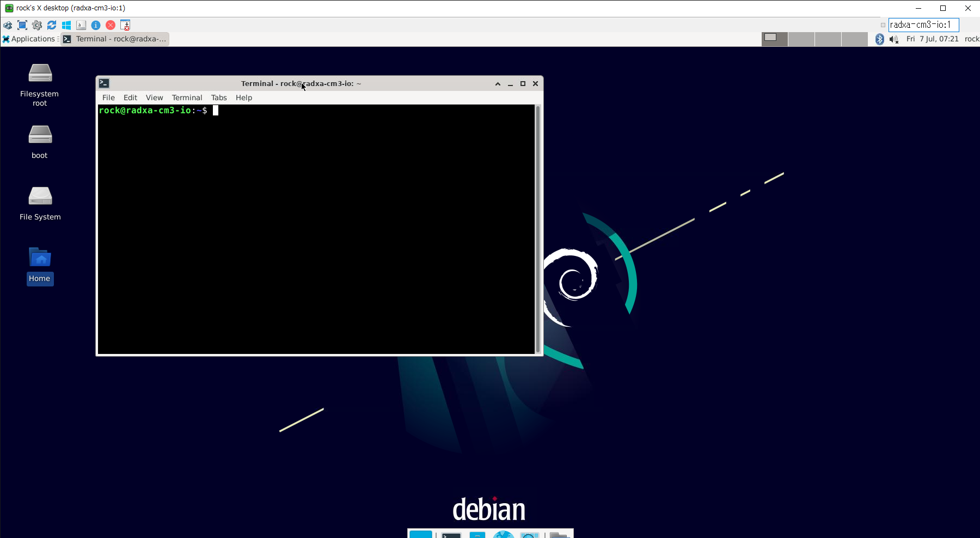Launch web browser globe in the dock
The image size is (980, 538).
tap(504, 534)
